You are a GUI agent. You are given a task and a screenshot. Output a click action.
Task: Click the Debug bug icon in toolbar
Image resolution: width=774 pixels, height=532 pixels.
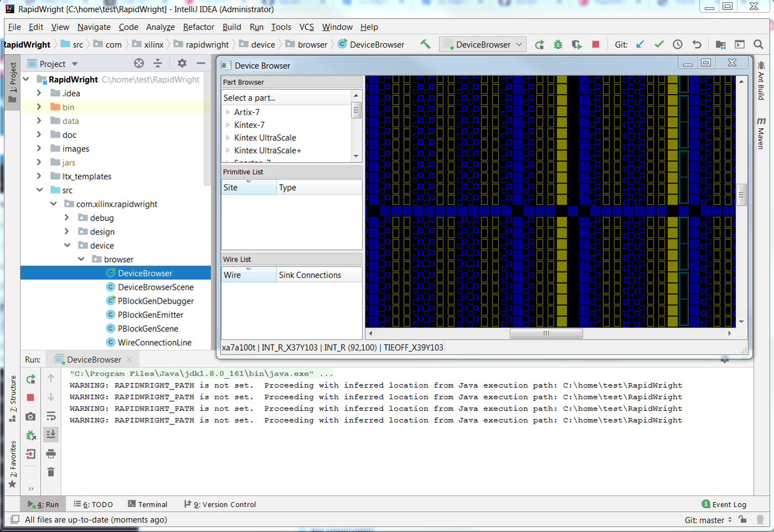point(558,44)
